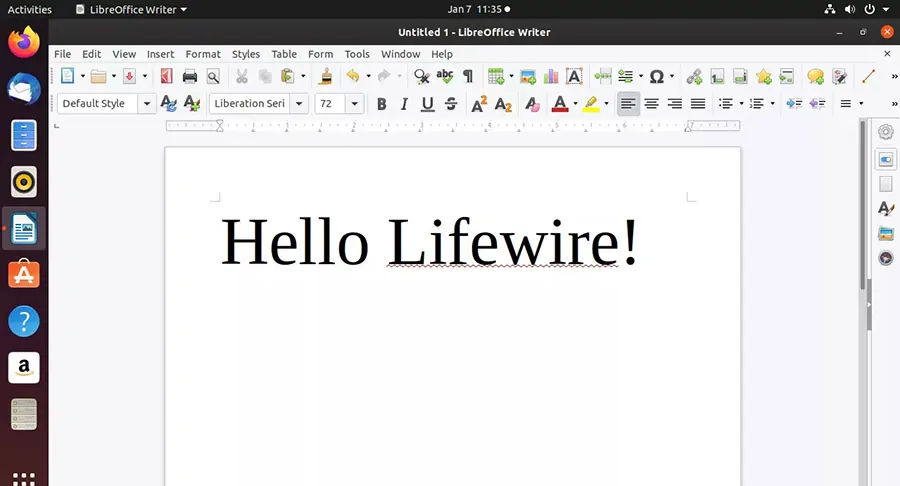Click the Cut scissors icon
The height and width of the screenshot is (486, 900).
click(242, 76)
